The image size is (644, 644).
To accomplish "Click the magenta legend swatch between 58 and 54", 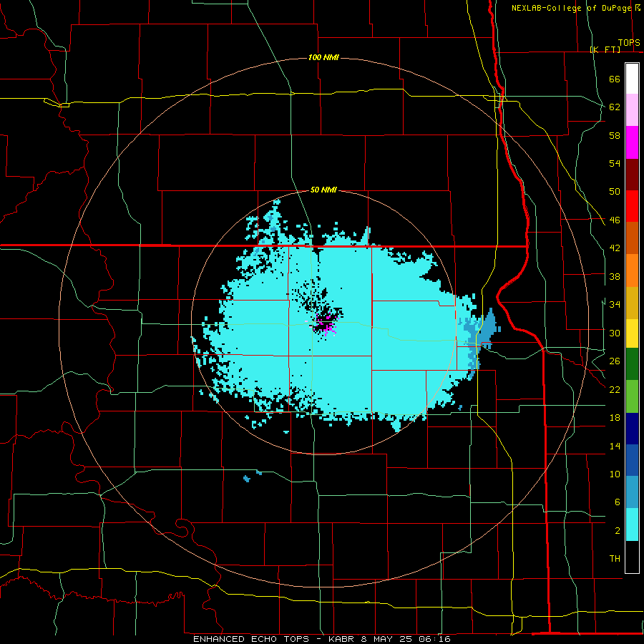I will [632, 142].
